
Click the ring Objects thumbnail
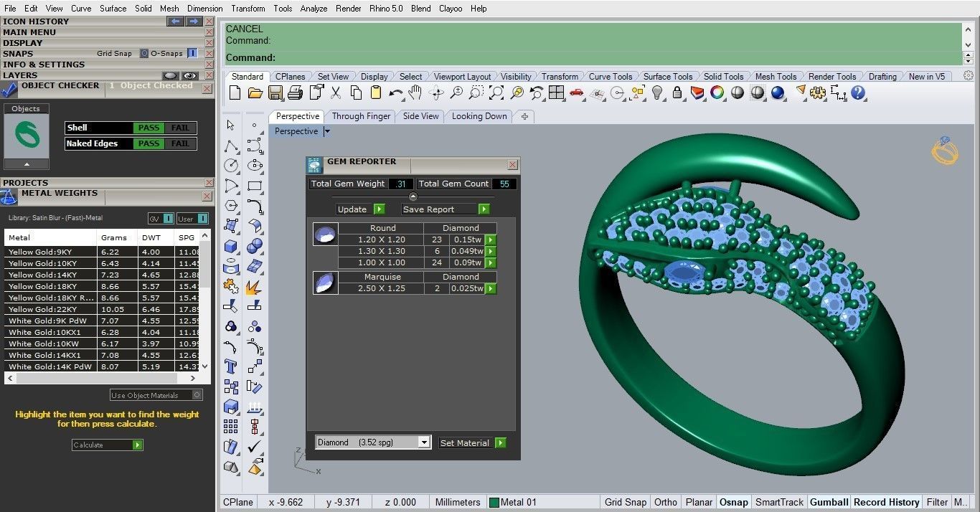27,136
